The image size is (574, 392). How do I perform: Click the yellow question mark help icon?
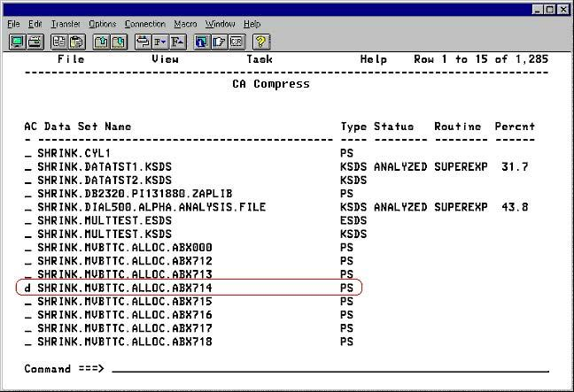pyautogui.click(x=261, y=42)
